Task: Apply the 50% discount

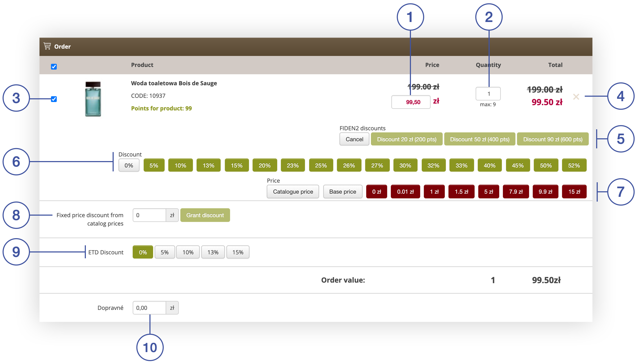Action: tap(546, 165)
